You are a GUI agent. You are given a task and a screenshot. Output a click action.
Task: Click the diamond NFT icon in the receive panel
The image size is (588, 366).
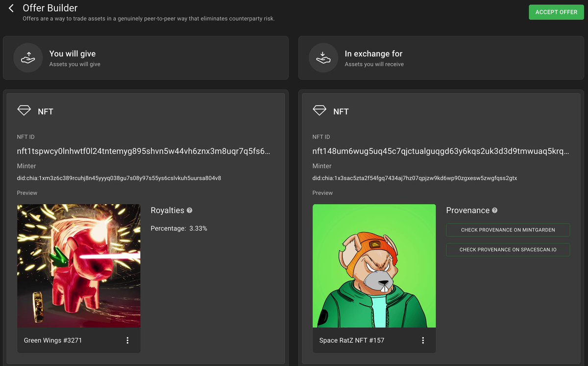point(319,111)
